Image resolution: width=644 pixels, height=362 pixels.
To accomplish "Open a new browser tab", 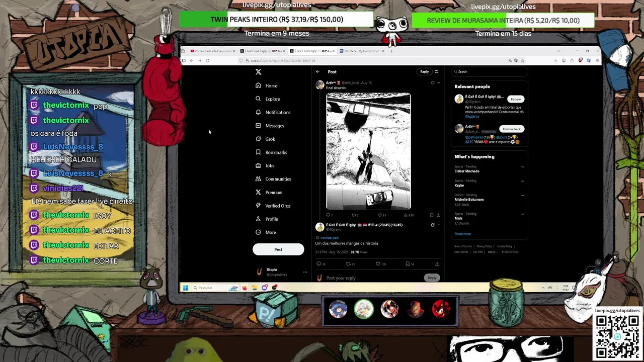I will tap(391, 51).
